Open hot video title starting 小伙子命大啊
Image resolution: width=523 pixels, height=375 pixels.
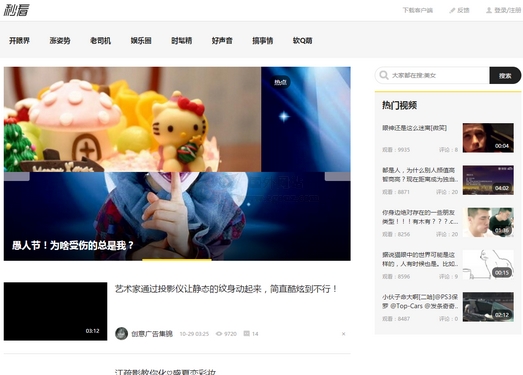tap(420, 302)
